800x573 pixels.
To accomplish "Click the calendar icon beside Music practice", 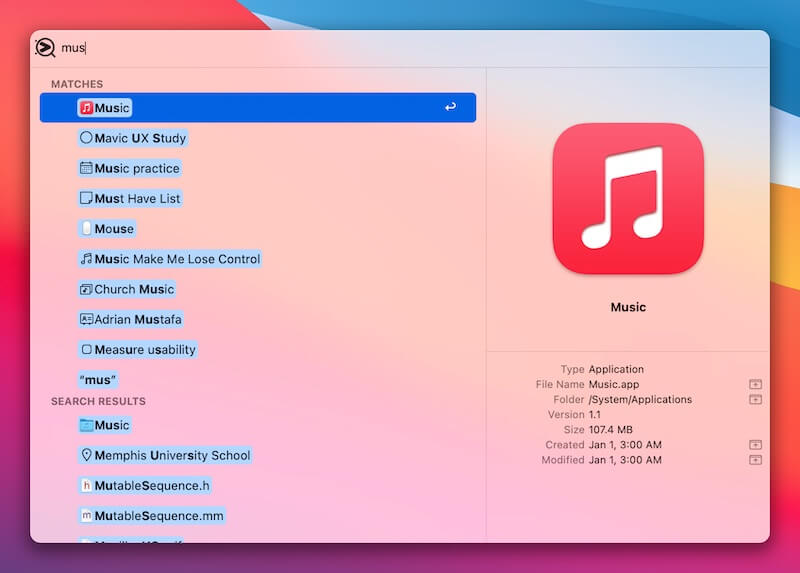I will 86,168.
